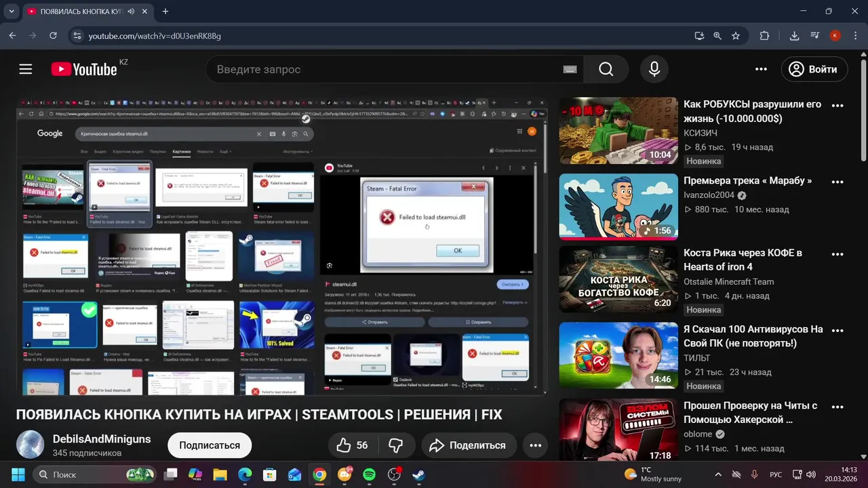868x488 pixels.
Task: Open the Chrome profile avatar
Action: click(835, 35)
